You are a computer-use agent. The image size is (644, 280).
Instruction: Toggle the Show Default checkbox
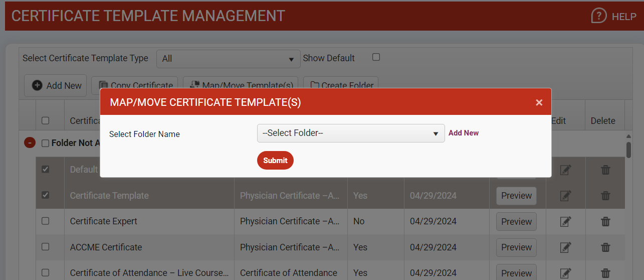(x=376, y=57)
